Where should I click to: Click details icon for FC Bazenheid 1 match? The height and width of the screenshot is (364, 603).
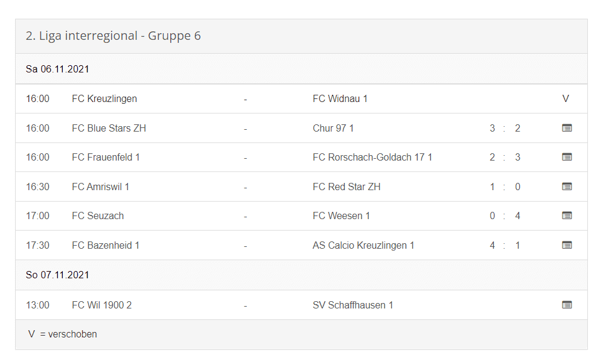pyautogui.click(x=566, y=245)
